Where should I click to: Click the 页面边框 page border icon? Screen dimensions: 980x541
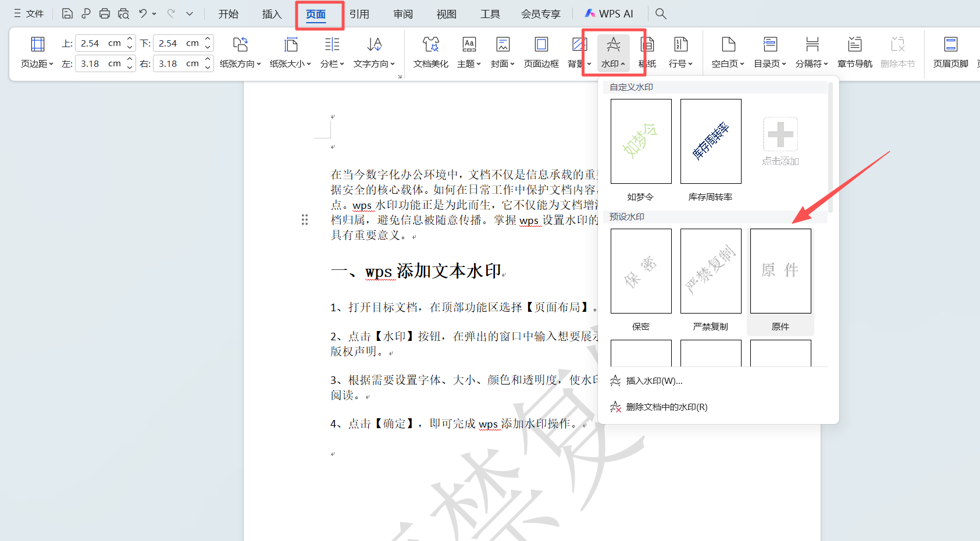tap(541, 52)
